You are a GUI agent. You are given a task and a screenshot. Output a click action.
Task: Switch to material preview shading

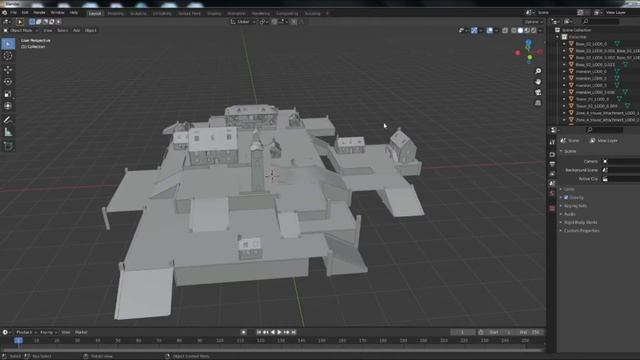pyautogui.click(x=527, y=30)
